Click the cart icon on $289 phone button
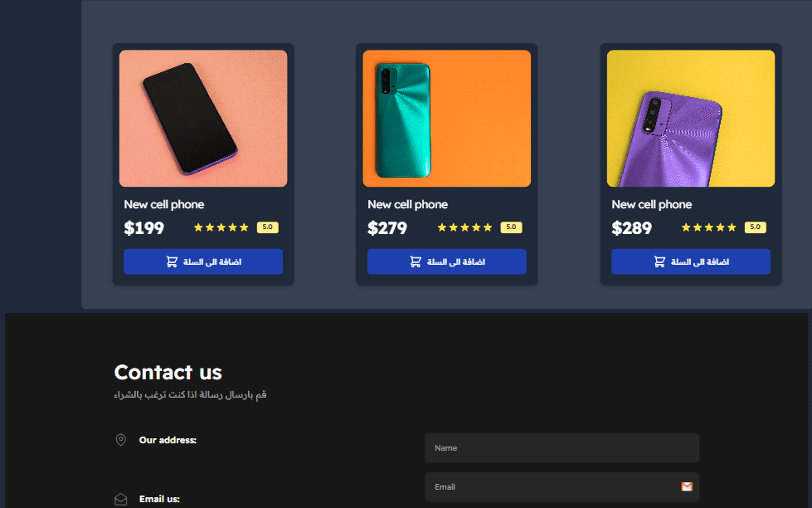The image size is (812, 508). [x=659, y=261]
